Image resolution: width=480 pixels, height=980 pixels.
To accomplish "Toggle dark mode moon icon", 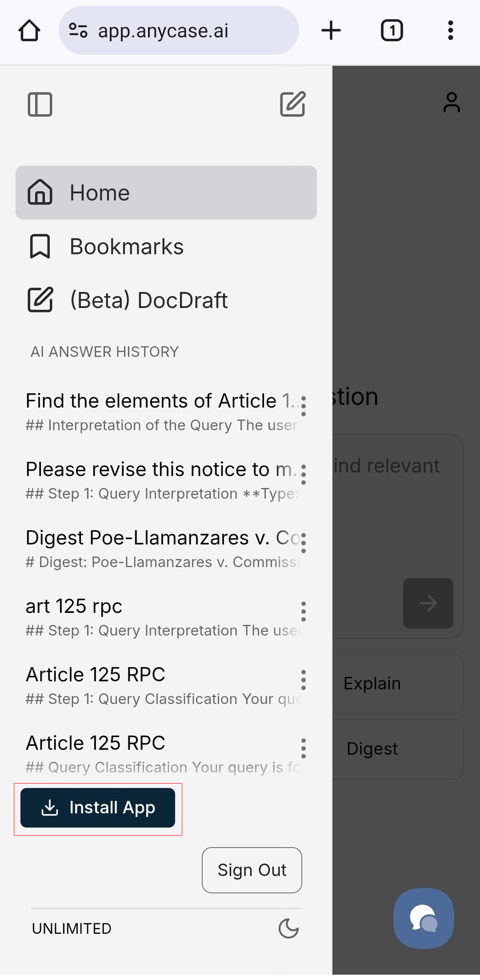I will point(289,928).
